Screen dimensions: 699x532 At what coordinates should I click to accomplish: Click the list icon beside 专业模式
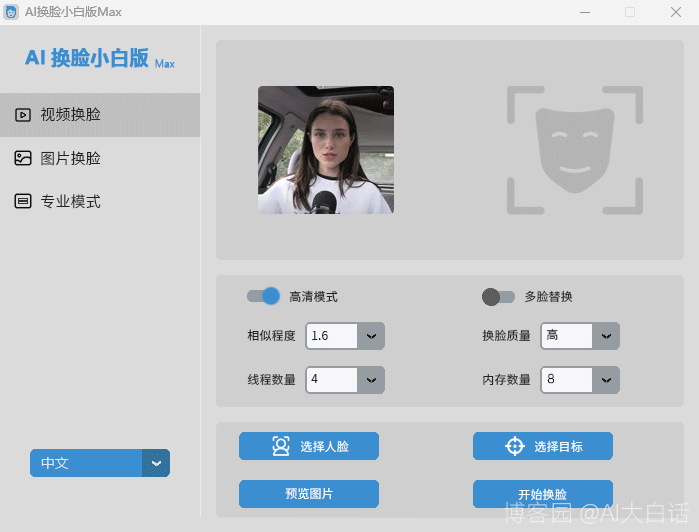23,202
